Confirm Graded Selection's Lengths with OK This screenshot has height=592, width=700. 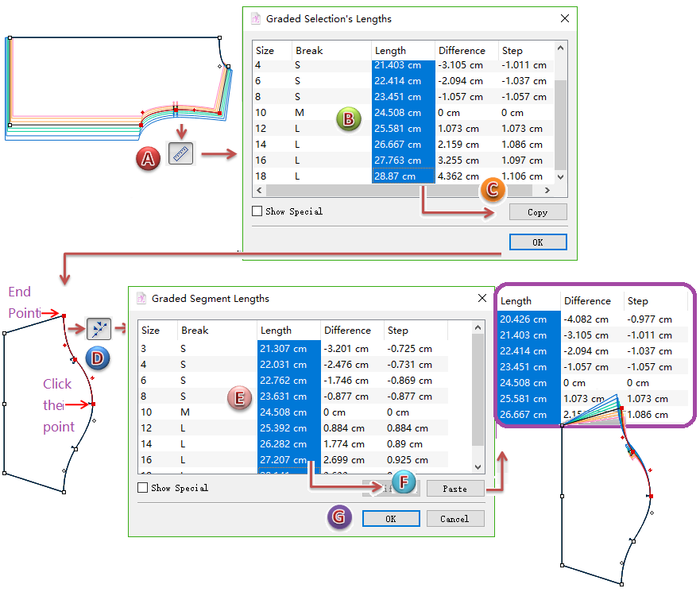538,242
